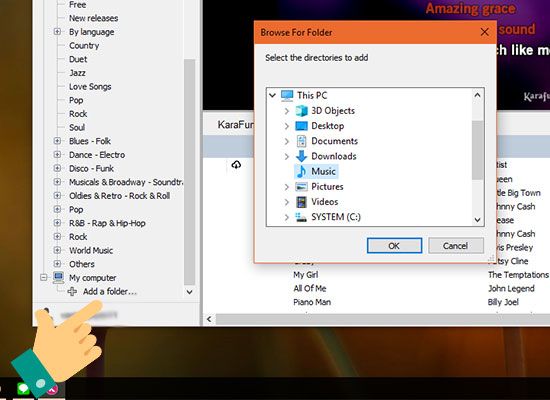Expand the SYSTEM (C:) drive node
Viewport: 550px width, 400px height.
(287, 218)
